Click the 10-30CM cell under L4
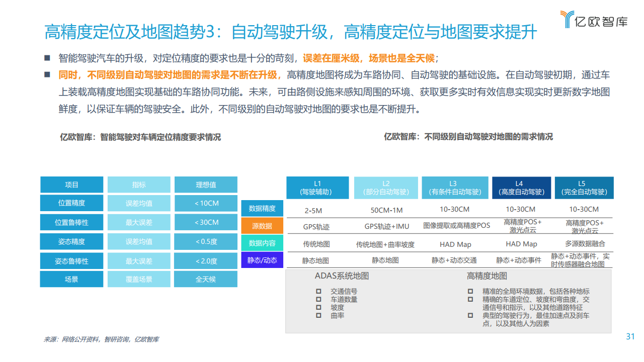 pyautogui.click(x=520, y=209)
